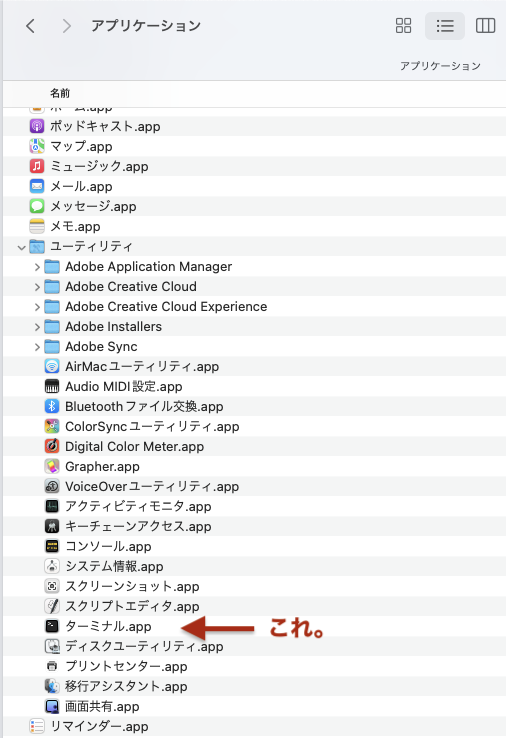Click the ミュージック.app red music icon
Screen dimensions: 506x738
pos(37,166)
